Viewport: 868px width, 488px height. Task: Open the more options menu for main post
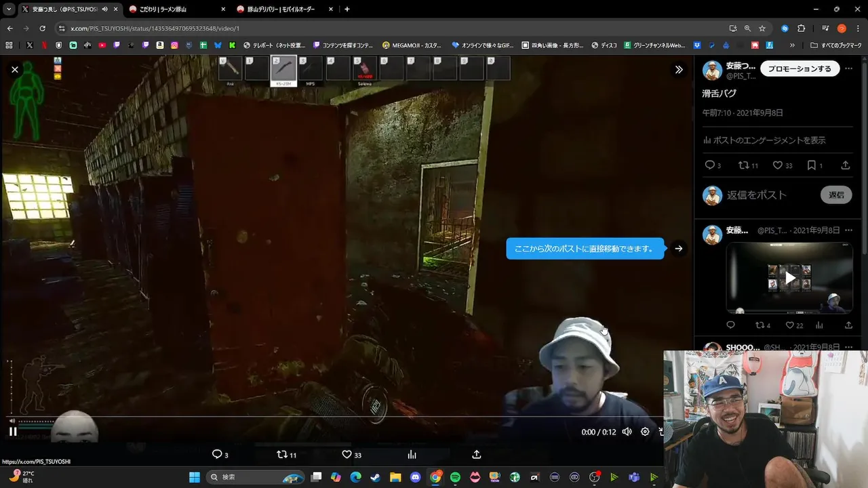pos(848,69)
